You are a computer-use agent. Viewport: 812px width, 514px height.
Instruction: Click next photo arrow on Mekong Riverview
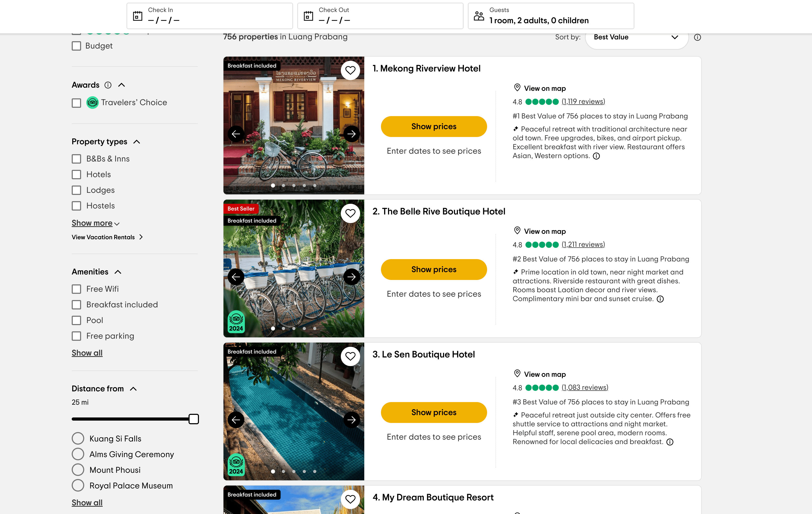(352, 134)
